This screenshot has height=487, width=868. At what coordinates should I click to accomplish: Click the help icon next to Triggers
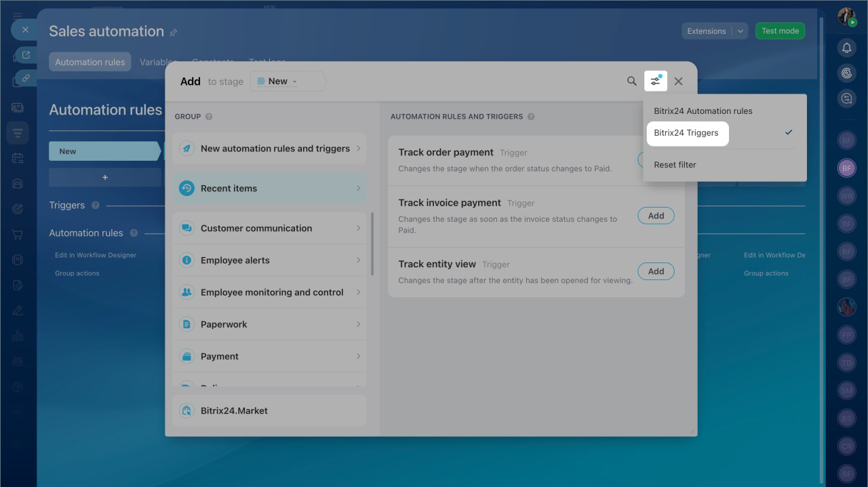click(96, 205)
